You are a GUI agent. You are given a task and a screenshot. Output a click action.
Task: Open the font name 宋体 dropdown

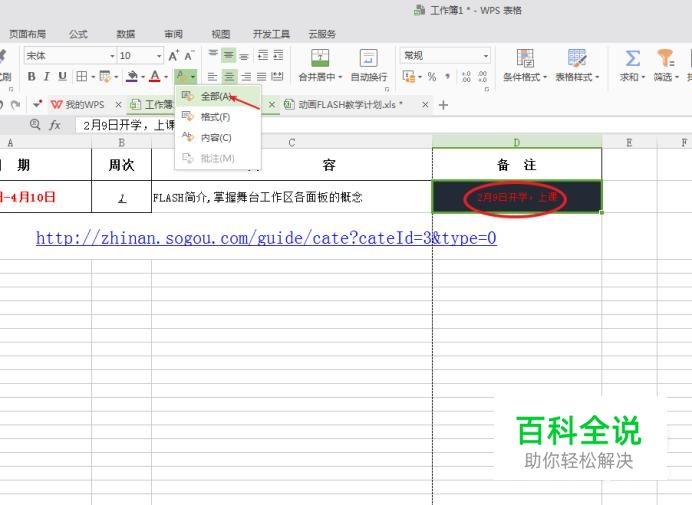tap(112, 56)
